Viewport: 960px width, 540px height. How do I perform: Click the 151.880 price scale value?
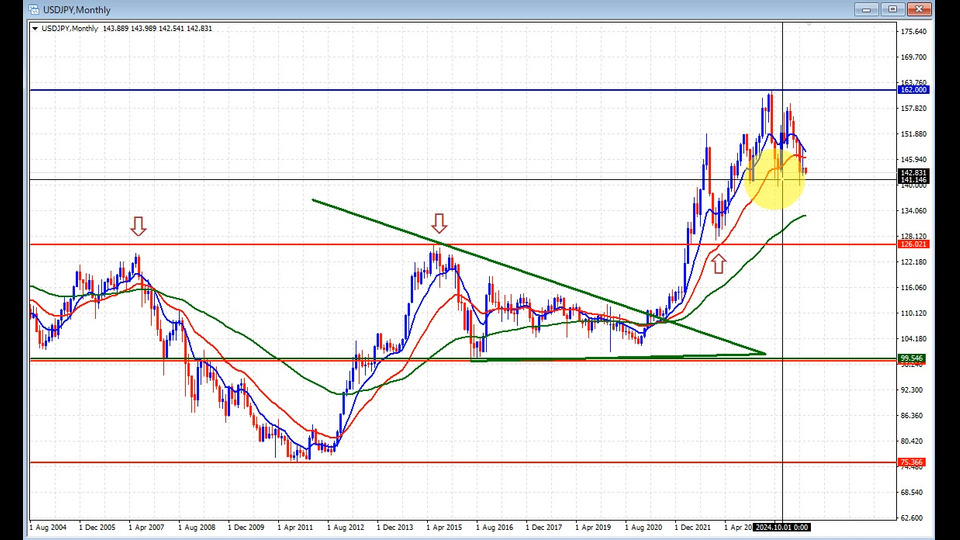coord(914,135)
